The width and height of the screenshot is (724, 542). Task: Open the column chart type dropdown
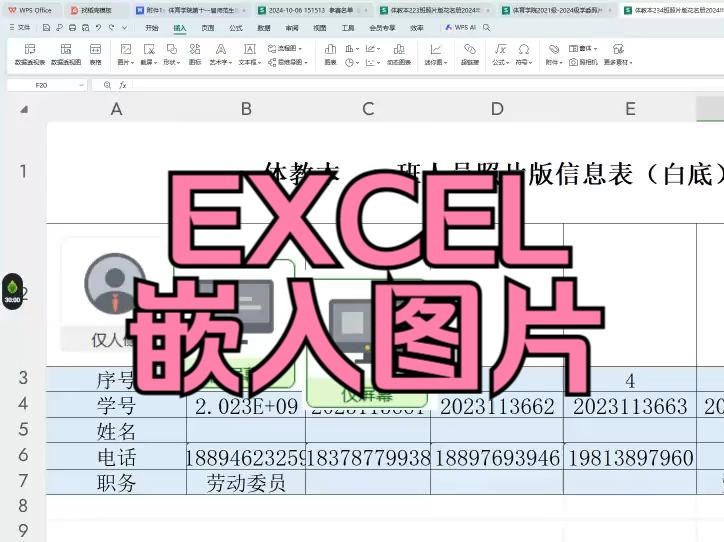352,48
